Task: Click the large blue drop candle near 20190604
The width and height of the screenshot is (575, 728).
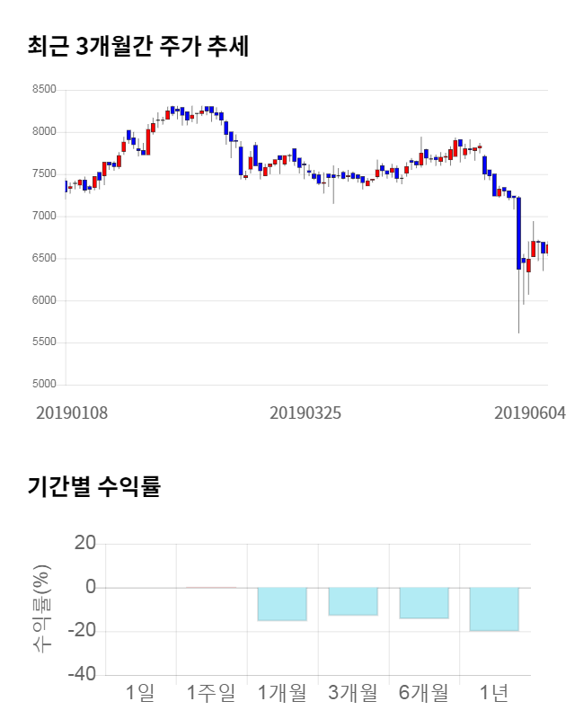Action: click(518, 233)
